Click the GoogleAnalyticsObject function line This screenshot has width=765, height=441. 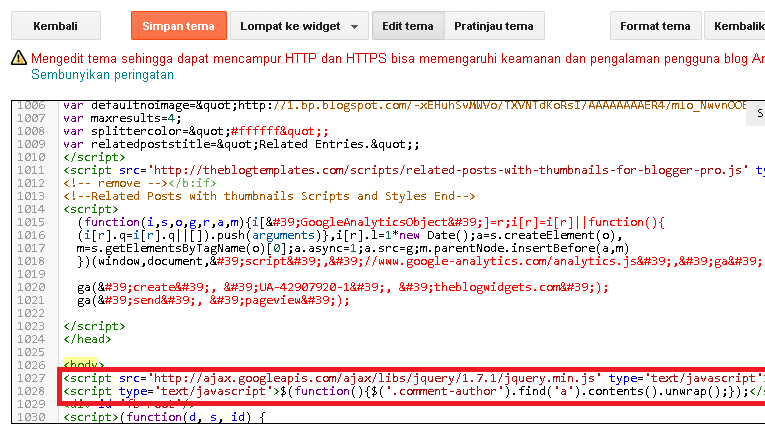pyautogui.click(x=371, y=222)
